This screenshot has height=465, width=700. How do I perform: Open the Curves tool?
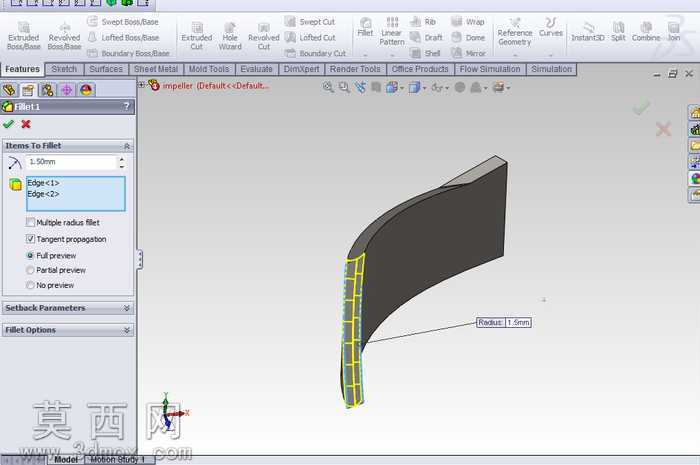click(551, 27)
